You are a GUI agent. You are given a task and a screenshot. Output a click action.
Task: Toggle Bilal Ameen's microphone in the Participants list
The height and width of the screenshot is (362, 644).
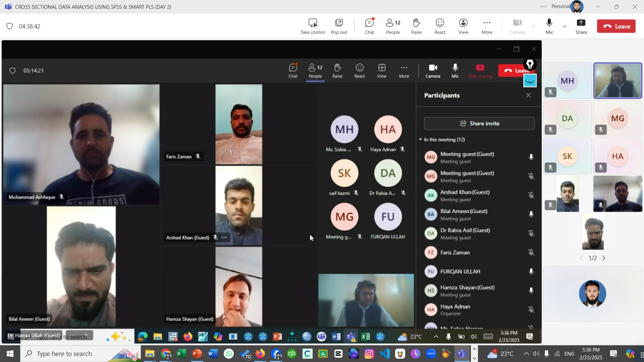pyautogui.click(x=531, y=214)
